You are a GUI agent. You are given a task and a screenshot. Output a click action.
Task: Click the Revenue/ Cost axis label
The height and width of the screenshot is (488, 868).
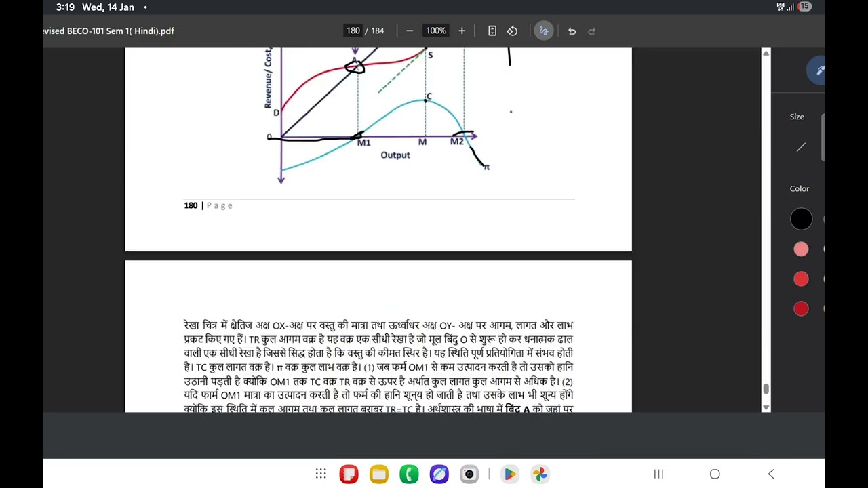[268, 78]
